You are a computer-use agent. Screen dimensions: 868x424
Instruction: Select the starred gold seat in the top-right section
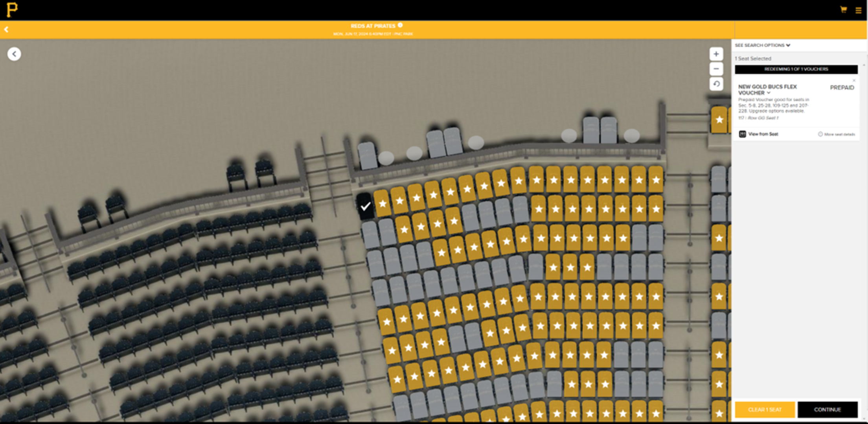click(719, 120)
